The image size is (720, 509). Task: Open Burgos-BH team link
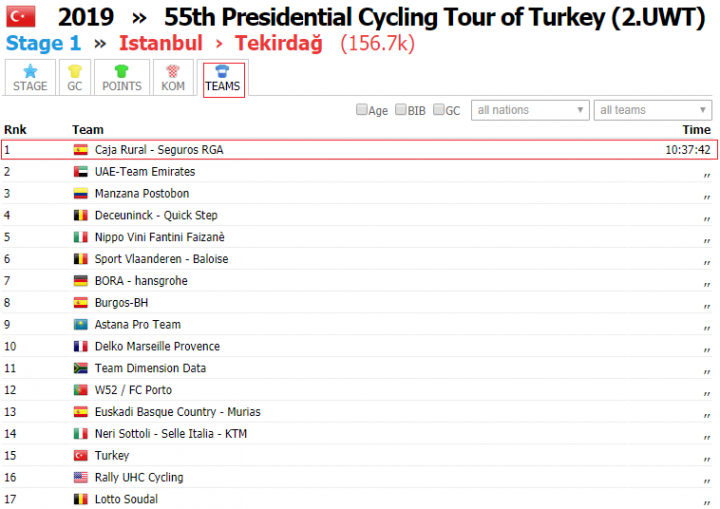tap(121, 303)
